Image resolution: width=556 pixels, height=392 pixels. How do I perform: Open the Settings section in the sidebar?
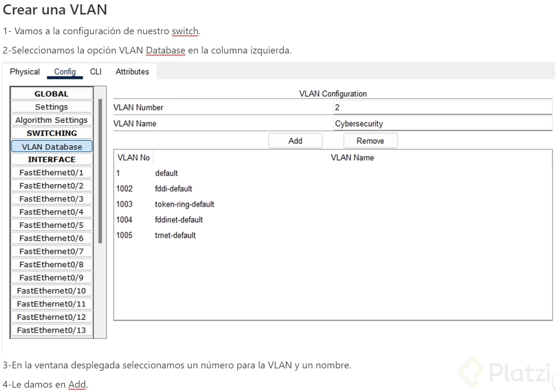(x=51, y=107)
